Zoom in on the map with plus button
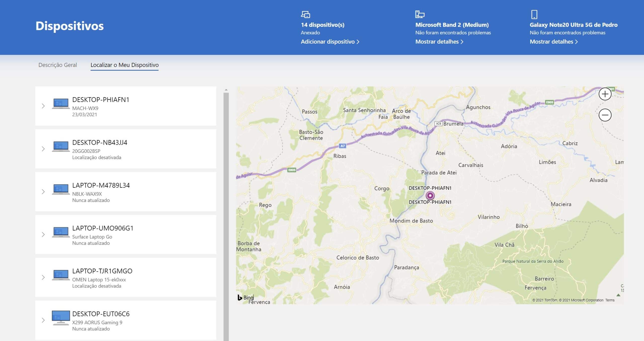 pyautogui.click(x=605, y=94)
